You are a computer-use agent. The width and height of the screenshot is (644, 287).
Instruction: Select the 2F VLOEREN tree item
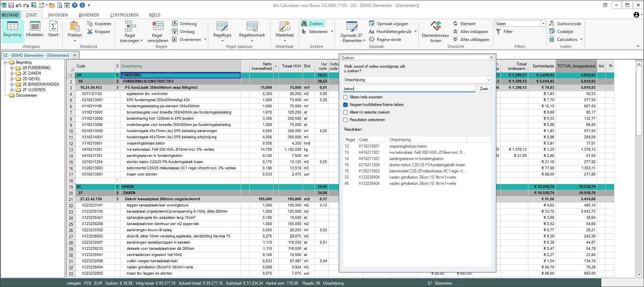coord(34,90)
